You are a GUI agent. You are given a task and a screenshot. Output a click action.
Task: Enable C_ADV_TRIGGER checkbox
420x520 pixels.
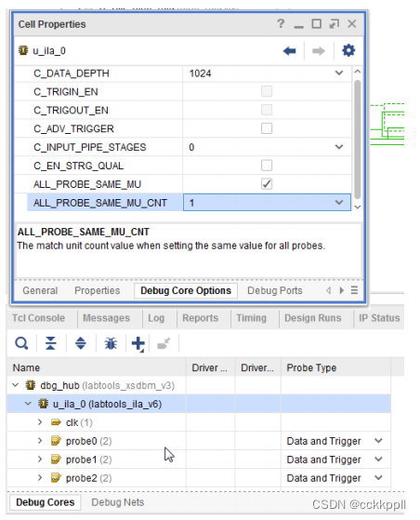coord(267,128)
